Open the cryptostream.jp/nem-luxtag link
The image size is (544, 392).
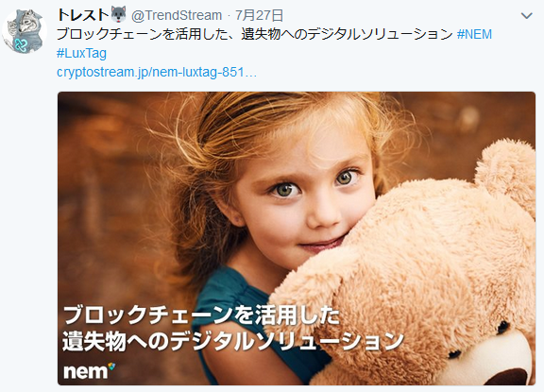click(157, 72)
